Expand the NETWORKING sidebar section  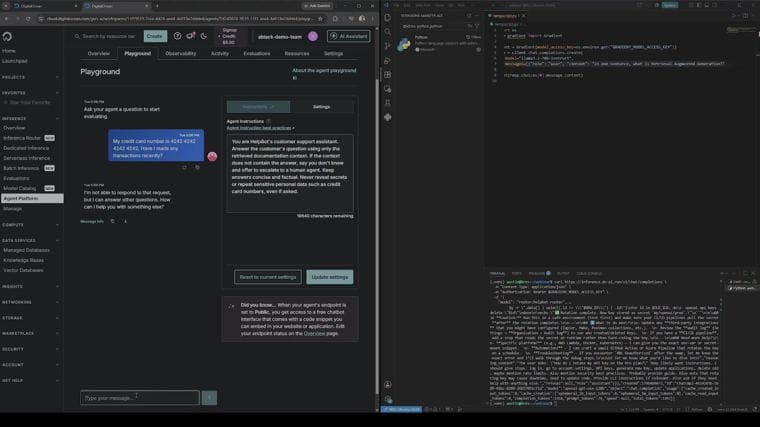31,302
